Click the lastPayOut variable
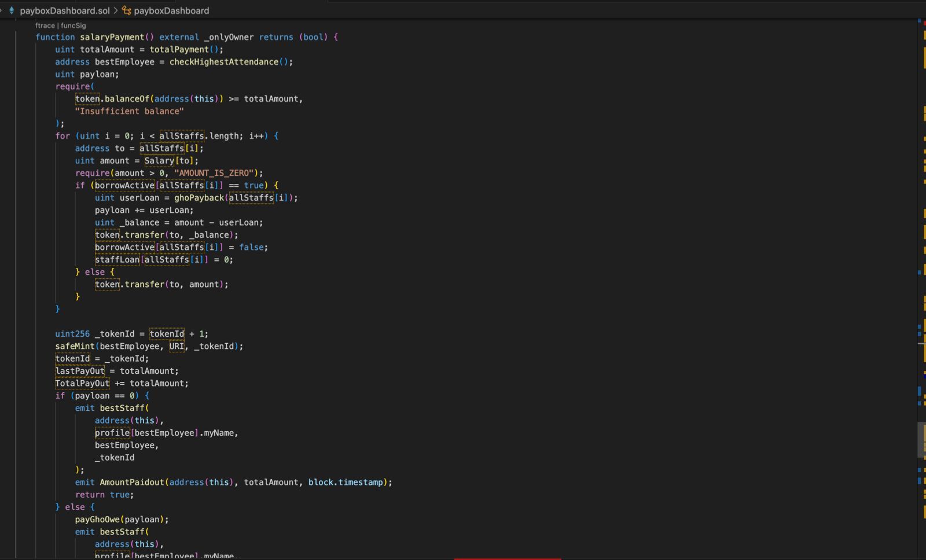The height and width of the screenshot is (560, 926). [80, 371]
